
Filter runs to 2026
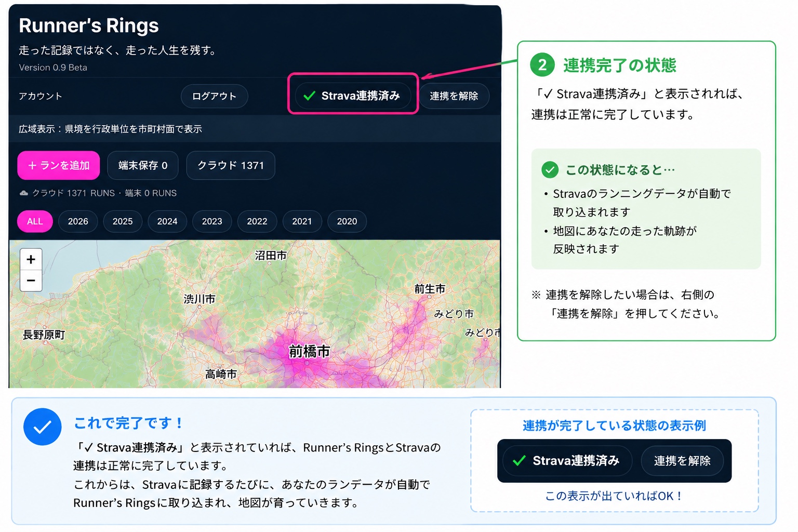[78, 221]
